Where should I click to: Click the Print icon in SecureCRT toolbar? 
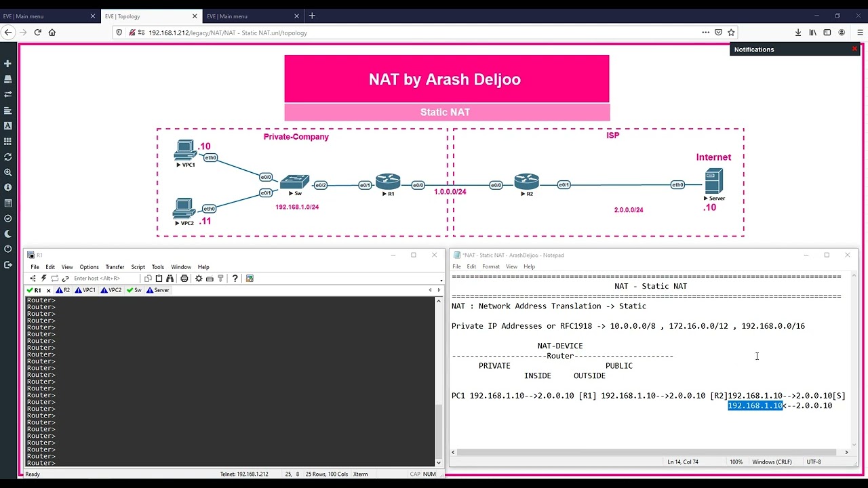pyautogui.click(x=184, y=279)
